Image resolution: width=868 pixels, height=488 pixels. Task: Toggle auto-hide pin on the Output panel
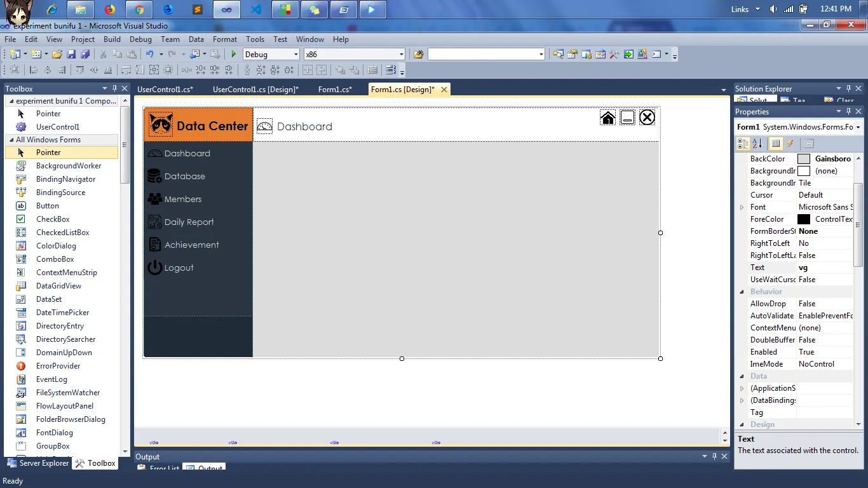click(714, 456)
